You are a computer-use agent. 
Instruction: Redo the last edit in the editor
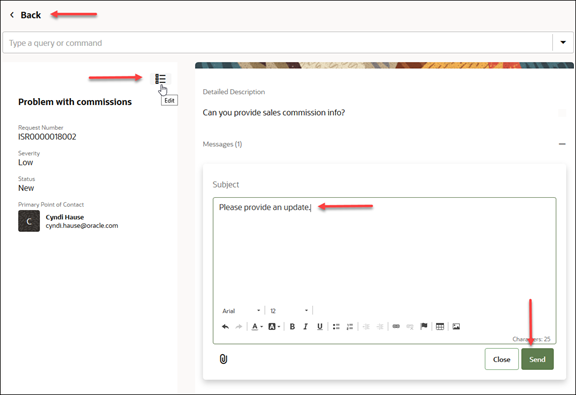pos(239,327)
